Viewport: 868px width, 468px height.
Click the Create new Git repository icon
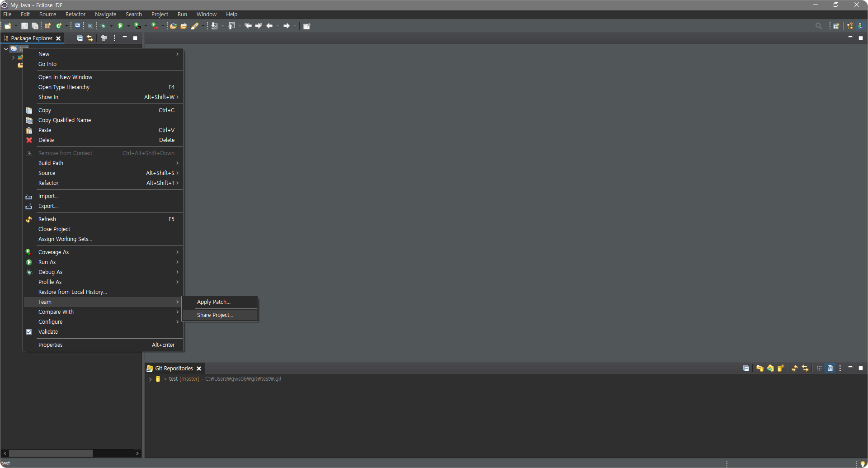[x=781, y=369]
